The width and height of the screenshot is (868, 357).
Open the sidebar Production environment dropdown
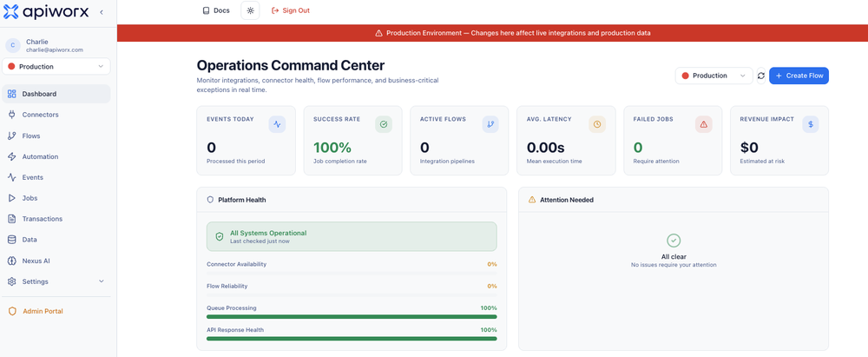click(56, 67)
